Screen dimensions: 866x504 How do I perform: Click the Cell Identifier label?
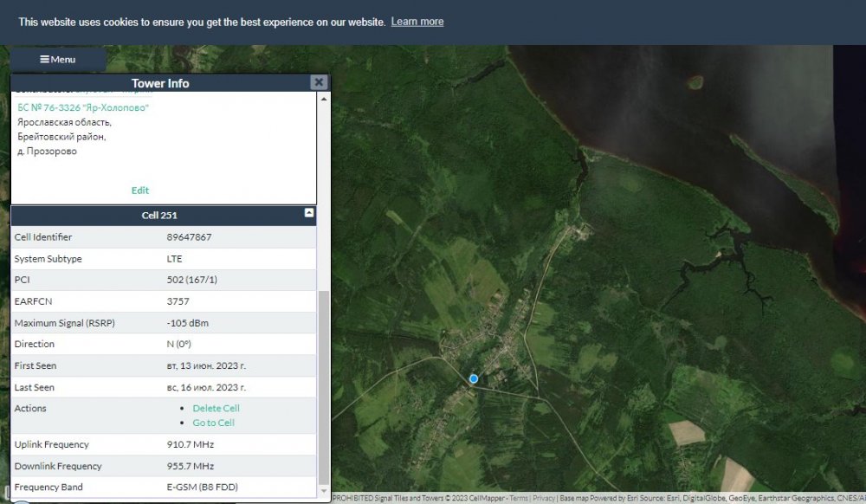pyautogui.click(x=43, y=237)
